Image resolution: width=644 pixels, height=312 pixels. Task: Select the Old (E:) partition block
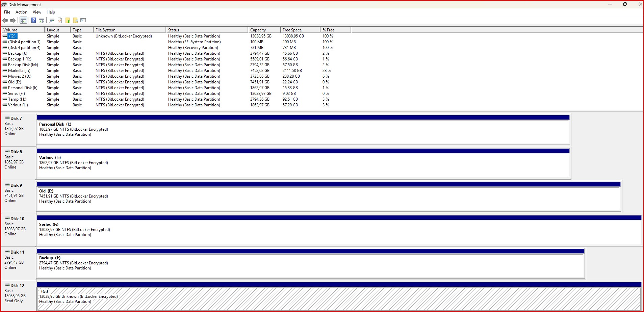pyautogui.click(x=329, y=197)
